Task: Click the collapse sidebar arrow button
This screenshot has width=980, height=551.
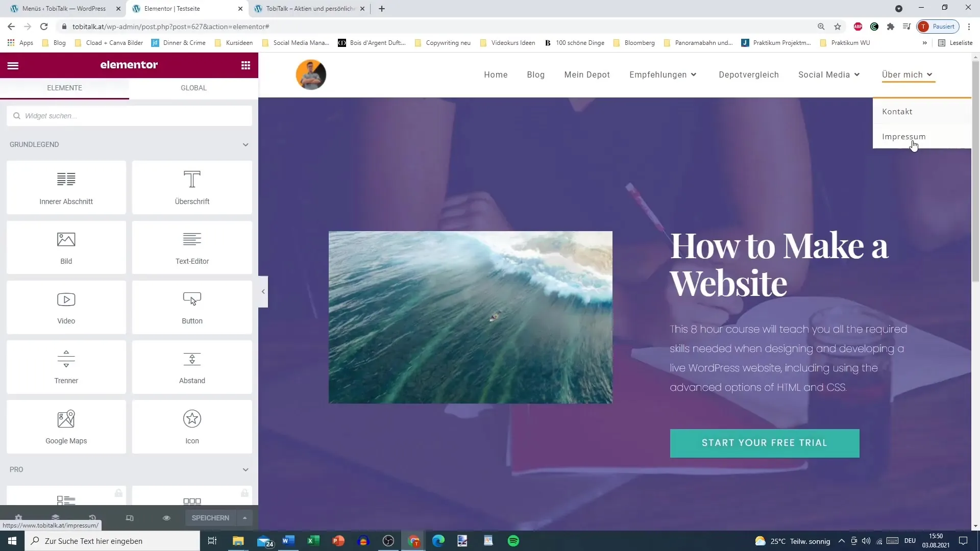Action: (263, 291)
